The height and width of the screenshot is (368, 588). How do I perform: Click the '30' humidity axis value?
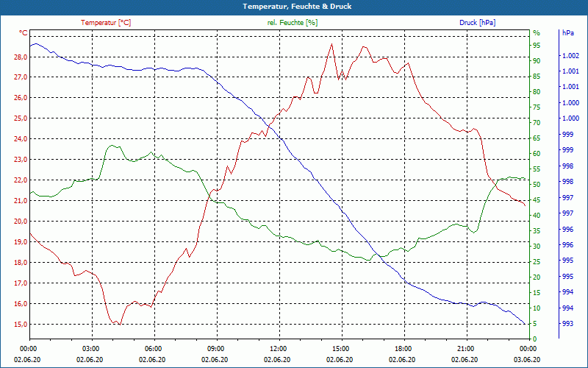pos(537,247)
